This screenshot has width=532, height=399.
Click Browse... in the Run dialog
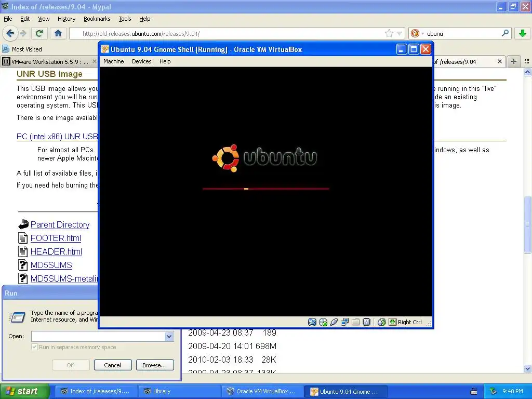click(155, 365)
